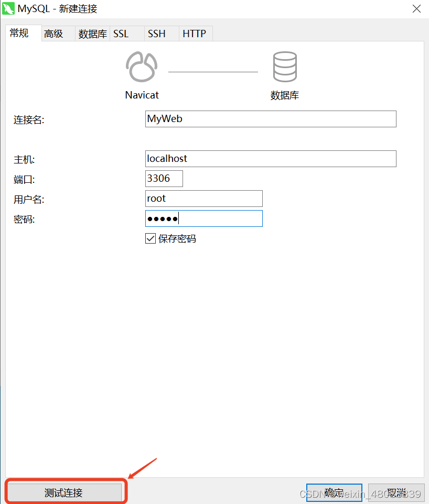
Task: Select the SSL tab
Action: [x=127, y=34]
